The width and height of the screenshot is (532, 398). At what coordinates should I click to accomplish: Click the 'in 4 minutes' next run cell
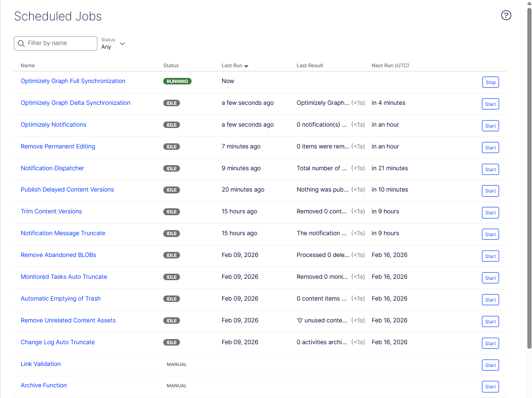pos(389,103)
